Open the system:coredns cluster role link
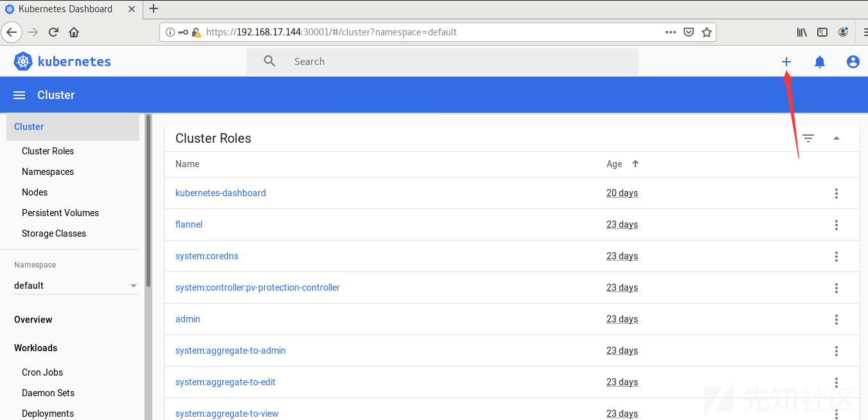This screenshot has width=868, height=420. coord(207,256)
